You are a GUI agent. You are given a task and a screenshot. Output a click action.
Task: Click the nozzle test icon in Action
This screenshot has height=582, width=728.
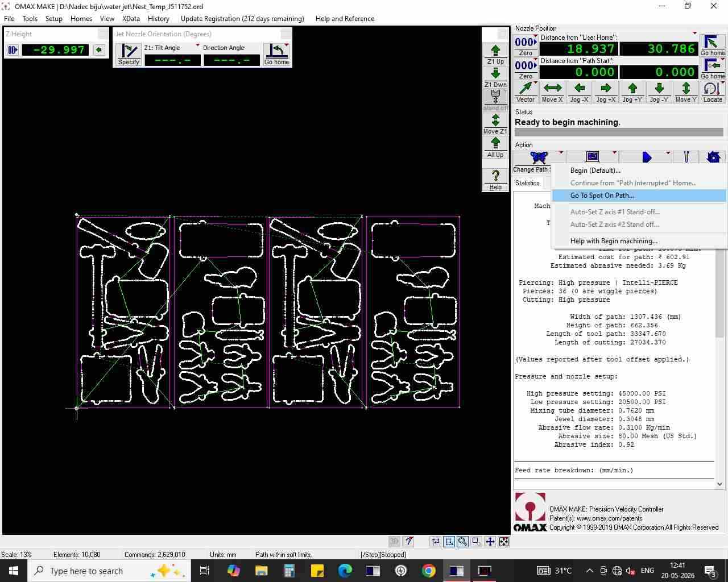pyautogui.click(x=686, y=157)
